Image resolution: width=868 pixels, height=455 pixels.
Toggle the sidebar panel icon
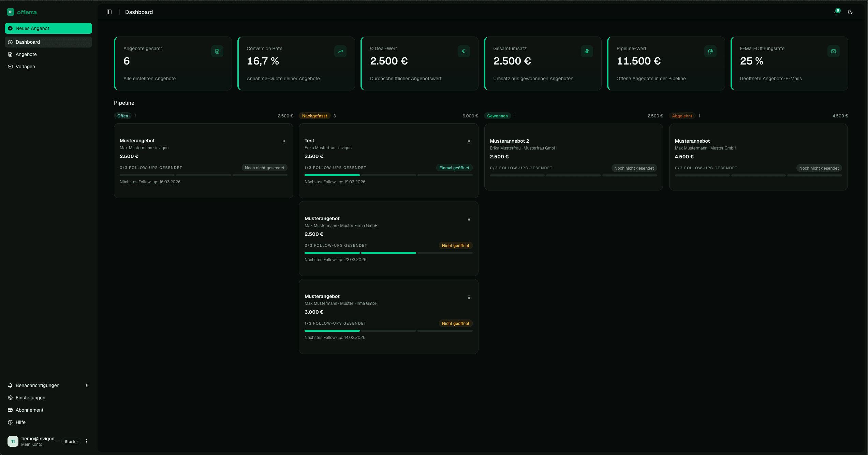point(109,12)
